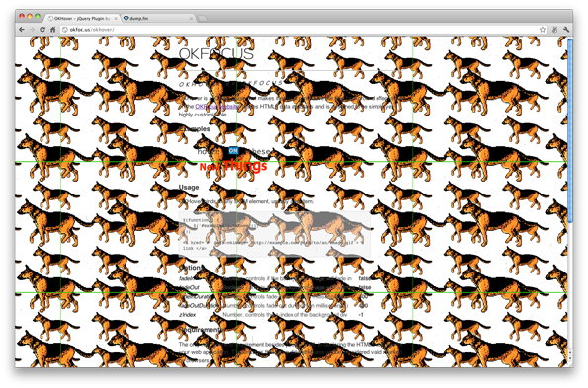
Task: Open a new tab with the new-tab button
Action: coord(202,18)
